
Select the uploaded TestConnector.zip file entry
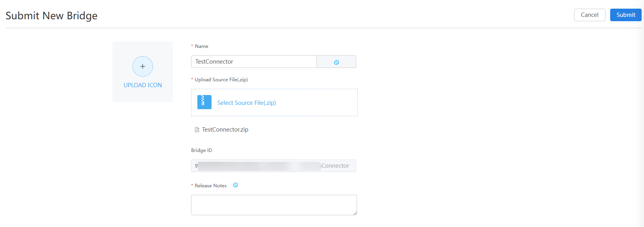[225, 130]
